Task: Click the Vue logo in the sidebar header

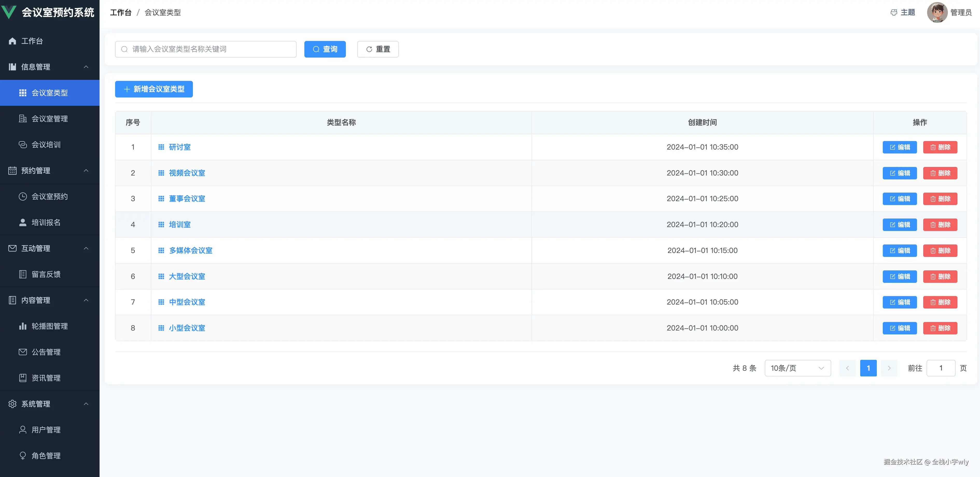Action: click(x=9, y=12)
